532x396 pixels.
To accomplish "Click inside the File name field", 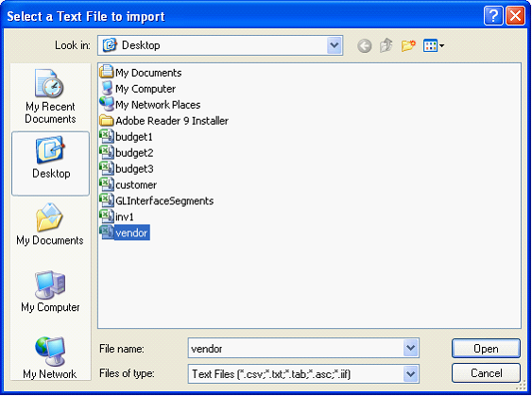I will tap(296, 348).
